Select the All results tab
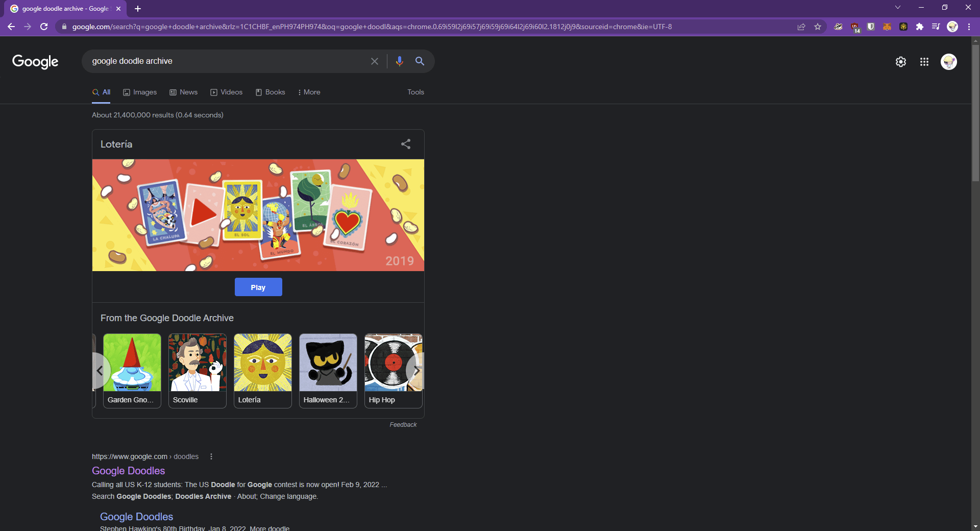Screen dimensions: 980x531 101,92
